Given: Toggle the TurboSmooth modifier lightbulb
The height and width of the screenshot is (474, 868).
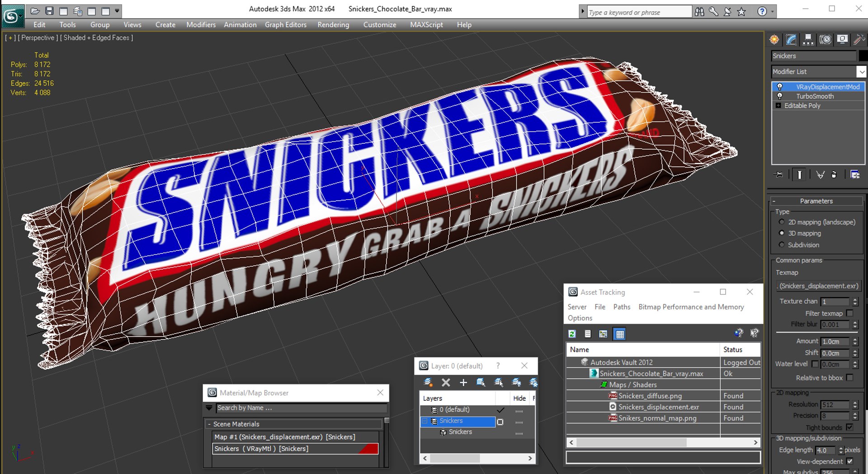Looking at the screenshot, I should (x=779, y=96).
